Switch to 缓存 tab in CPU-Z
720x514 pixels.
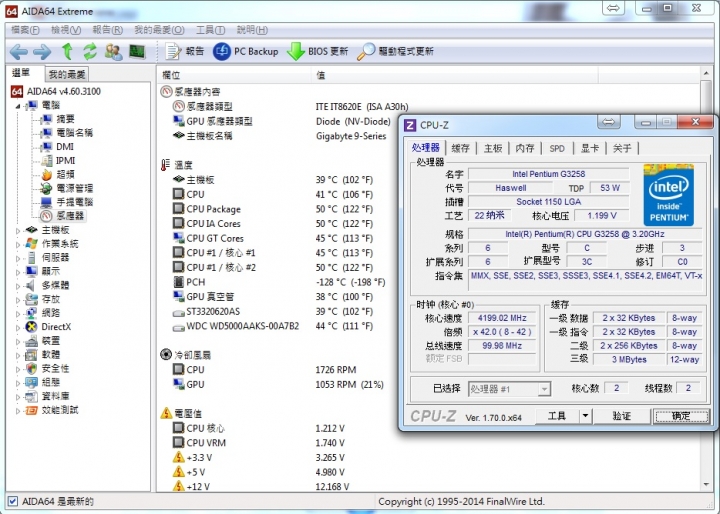(x=461, y=148)
